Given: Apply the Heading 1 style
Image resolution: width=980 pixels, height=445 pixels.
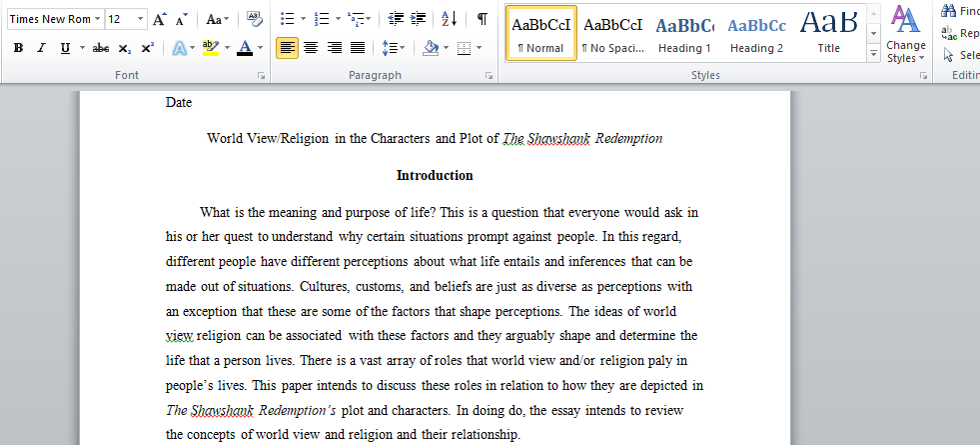Looking at the screenshot, I should tap(684, 33).
